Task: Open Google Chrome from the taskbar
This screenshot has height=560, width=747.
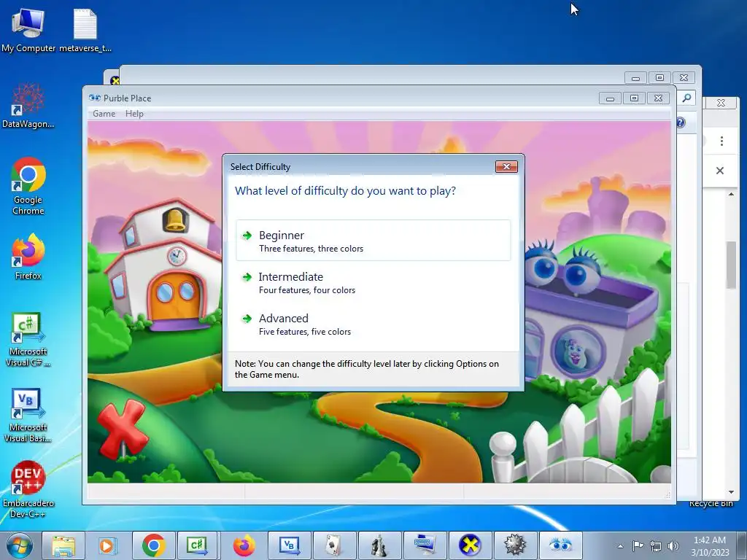Action: [x=153, y=545]
